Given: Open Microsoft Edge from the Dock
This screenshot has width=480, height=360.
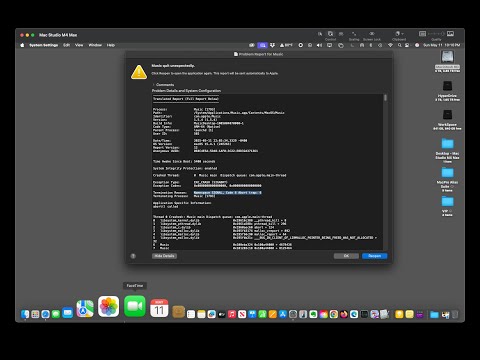Looking at the screenshot, I should [x=354, y=314].
